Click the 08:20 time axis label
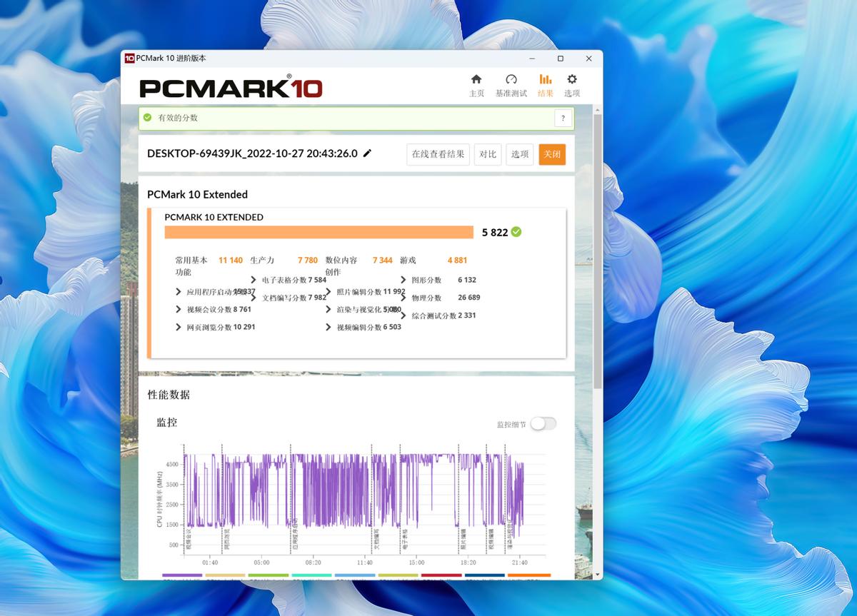Viewport: 857px width, 616px height. pyautogui.click(x=313, y=562)
